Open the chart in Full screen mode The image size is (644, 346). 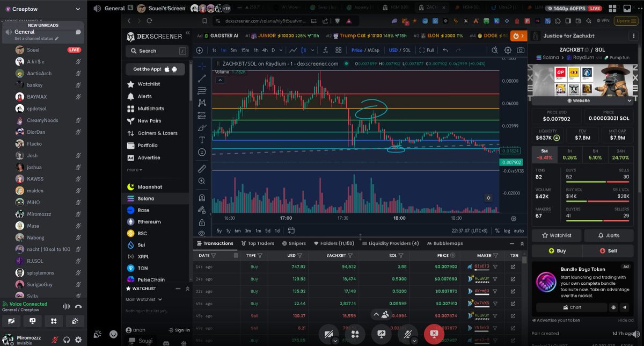click(426, 50)
